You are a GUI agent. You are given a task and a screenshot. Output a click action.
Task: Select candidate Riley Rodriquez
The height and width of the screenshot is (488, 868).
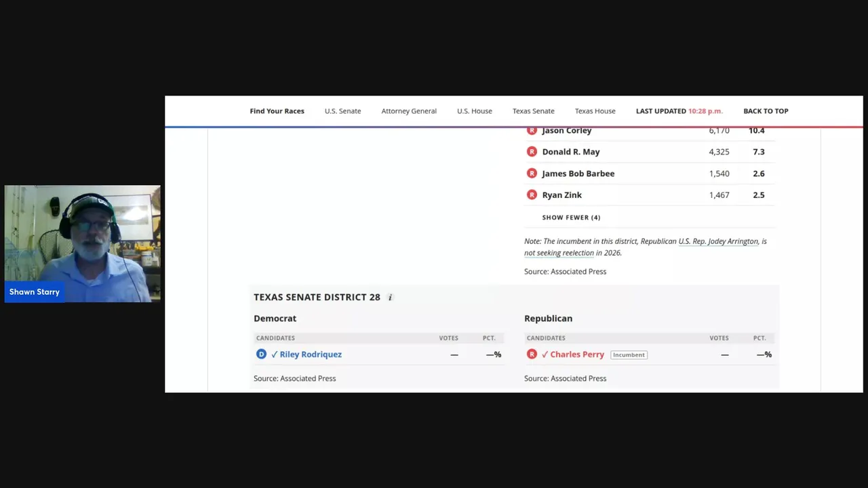click(x=311, y=354)
